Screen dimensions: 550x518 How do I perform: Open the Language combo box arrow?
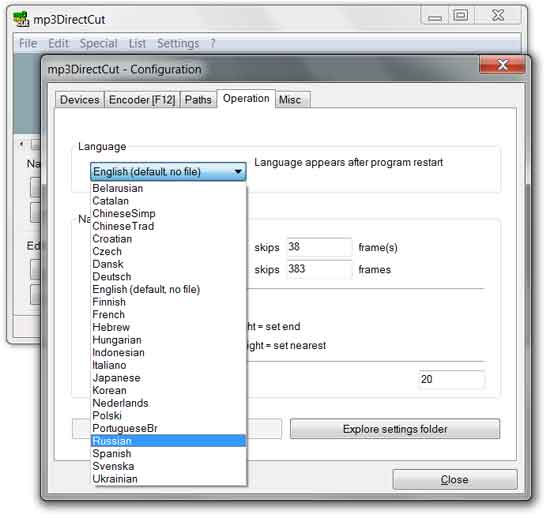point(238,172)
